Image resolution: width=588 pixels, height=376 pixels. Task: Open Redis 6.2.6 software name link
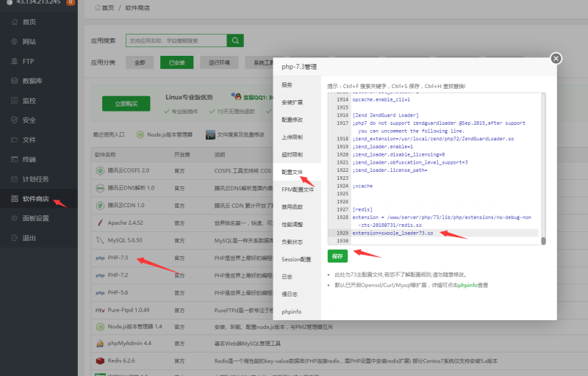point(121,361)
